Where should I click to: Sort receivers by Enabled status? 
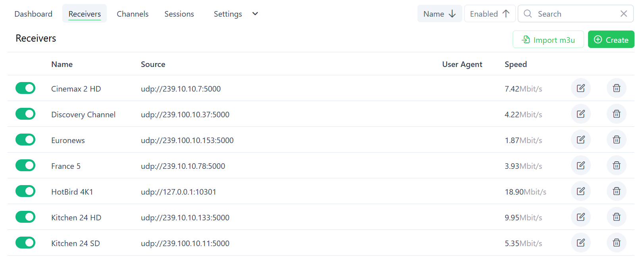pos(490,14)
